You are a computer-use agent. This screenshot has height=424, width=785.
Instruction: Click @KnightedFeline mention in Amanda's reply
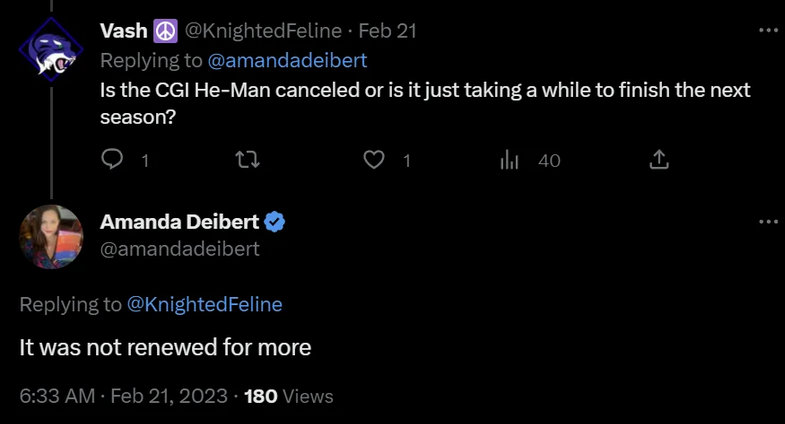coord(205,305)
